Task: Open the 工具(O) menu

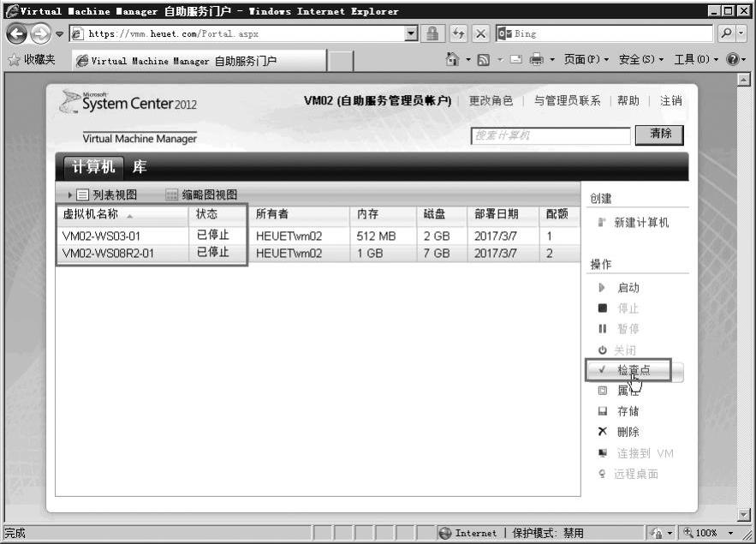Action: click(696, 59)
